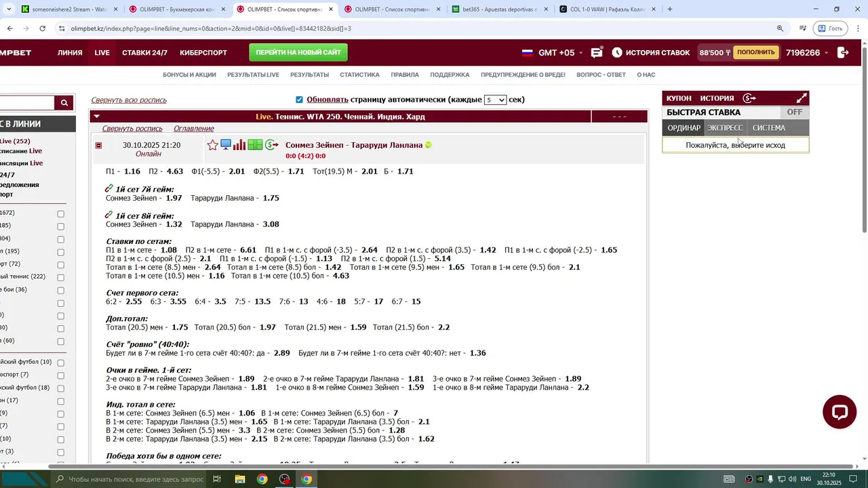Check the sidebar checkbox for футбол (18)

60,388
